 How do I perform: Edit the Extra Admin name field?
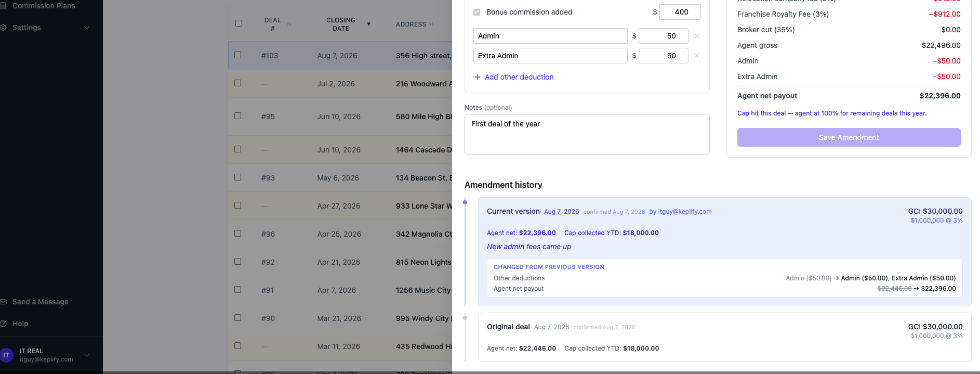[x=550, y=56]
